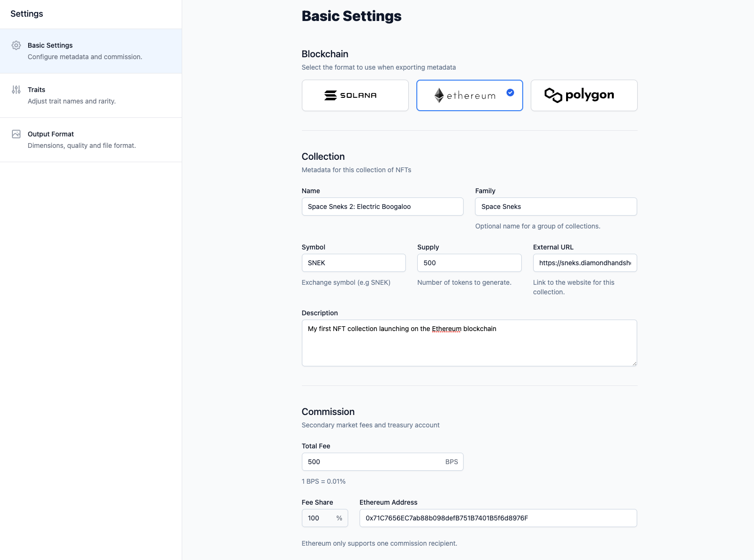Click the BPS unit suffix in Total Fee
Image resolution: width=754 pixels, height=560 pixels.
pos(452,462)
